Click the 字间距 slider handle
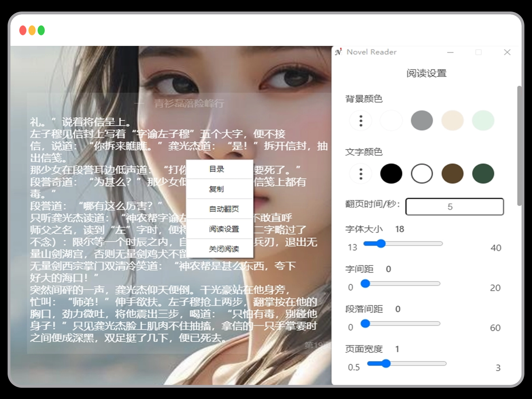532x399 pixels. [365, 284]
